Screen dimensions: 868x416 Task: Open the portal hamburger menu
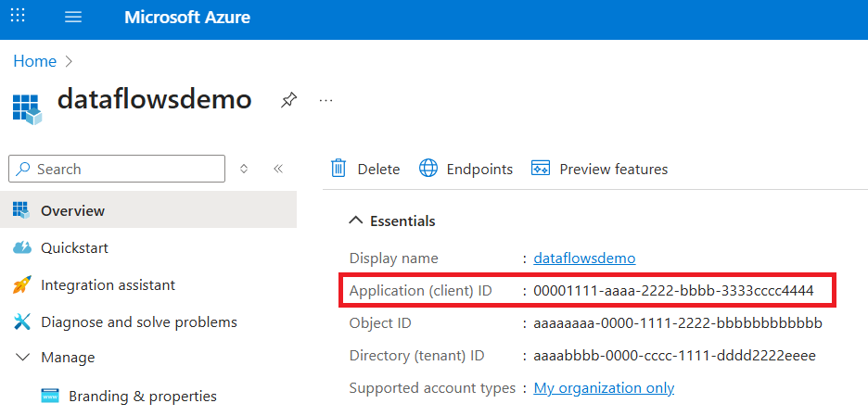[x=74, y=18]
